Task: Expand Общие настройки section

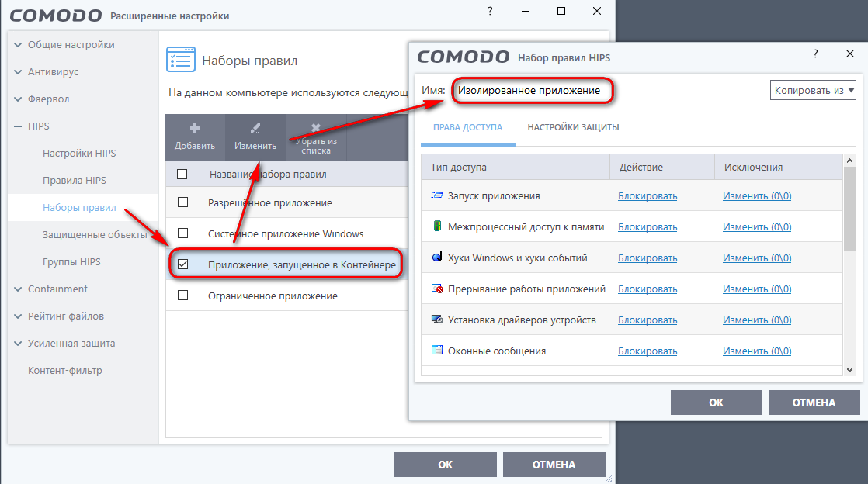Action: pyautogui.click(x=19, y=45)
